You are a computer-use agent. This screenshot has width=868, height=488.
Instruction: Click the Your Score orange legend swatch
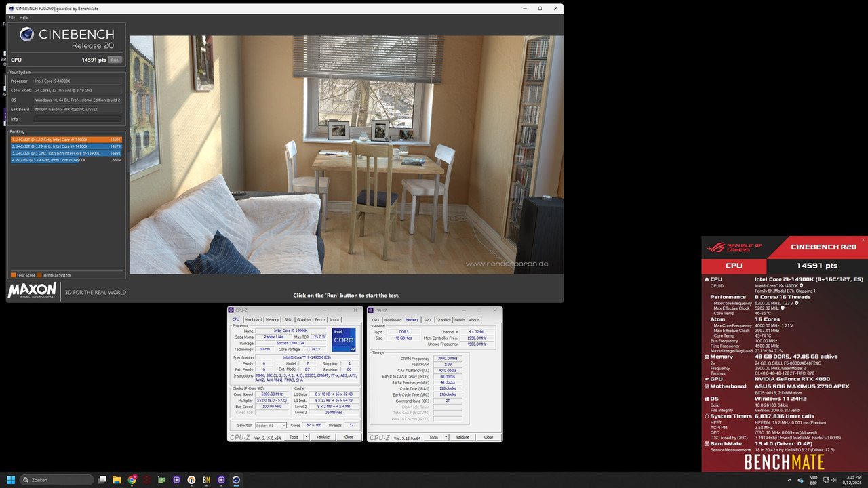point(13,275)
